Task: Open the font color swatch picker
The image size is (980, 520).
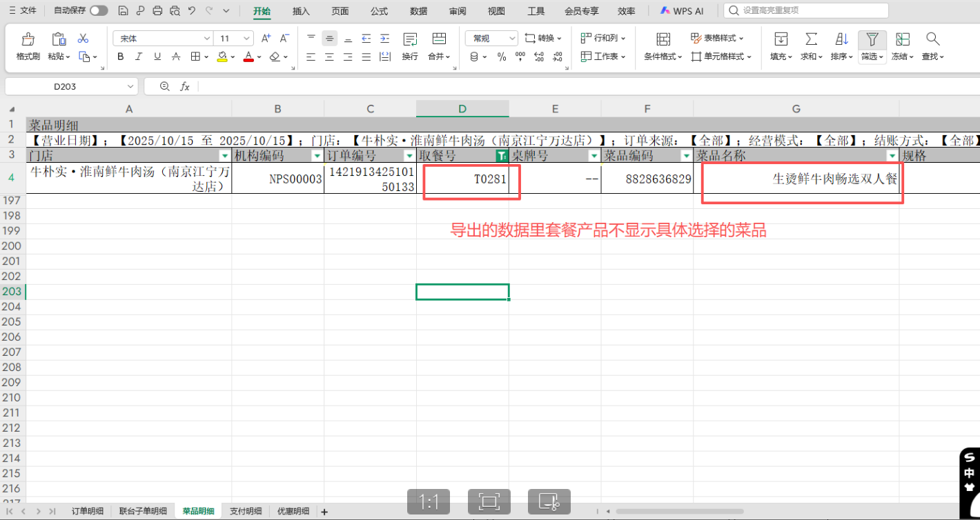Action: (x=248, y=57)
